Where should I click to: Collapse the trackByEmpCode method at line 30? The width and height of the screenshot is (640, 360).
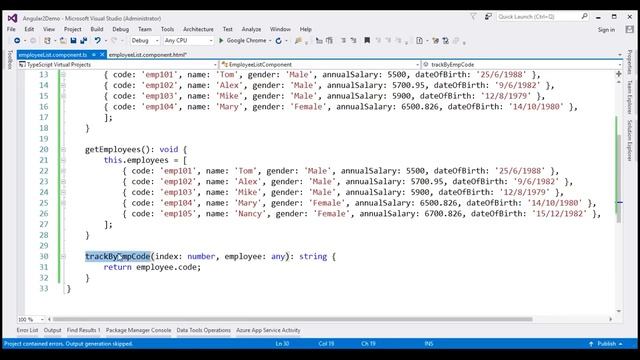tap(63, 256)
